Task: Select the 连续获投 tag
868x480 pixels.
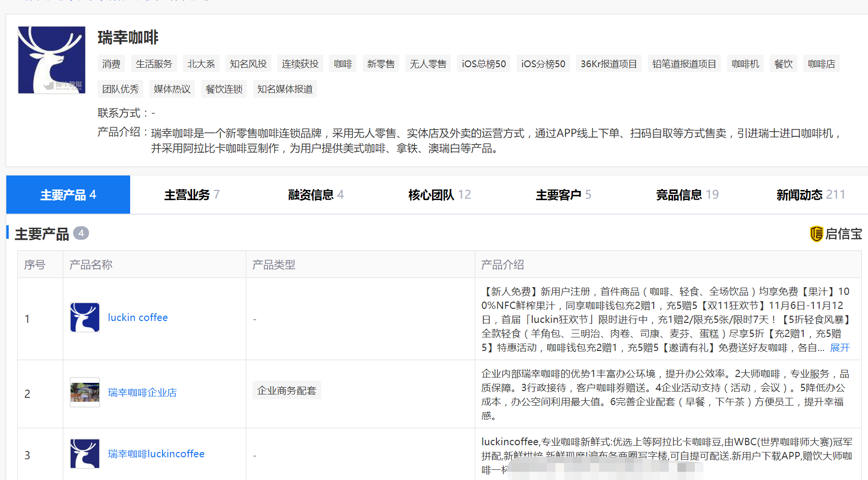Action: coord(300,64)
